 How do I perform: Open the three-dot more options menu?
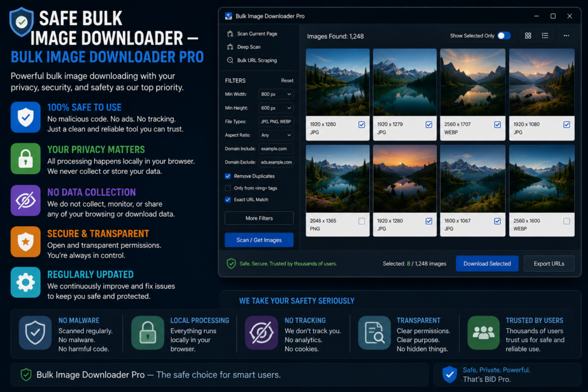(566, 36)
